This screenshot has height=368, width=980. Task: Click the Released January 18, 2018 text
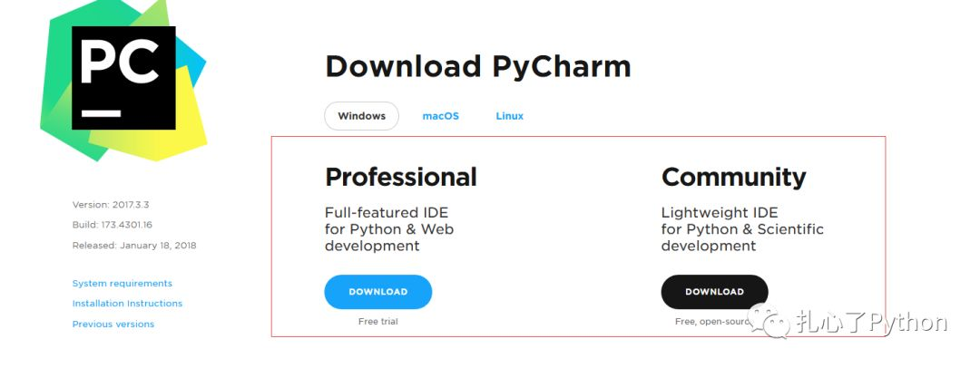tap(133, 245)
